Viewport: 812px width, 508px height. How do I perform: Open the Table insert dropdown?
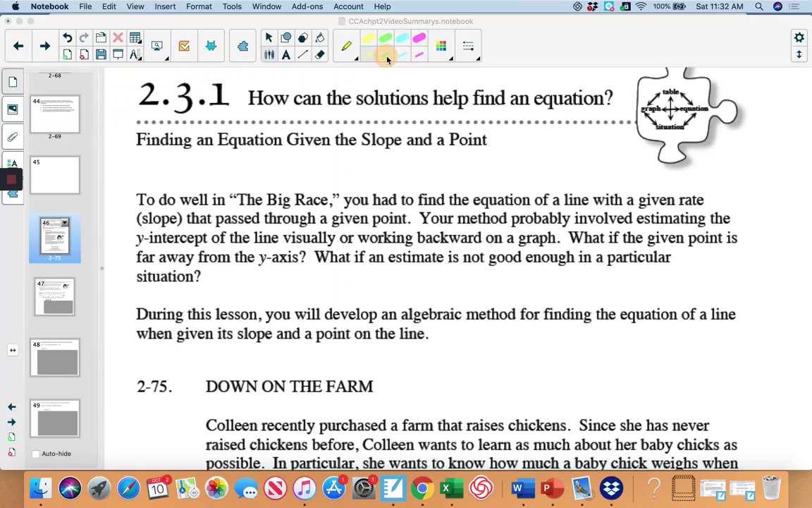point(135,38)
